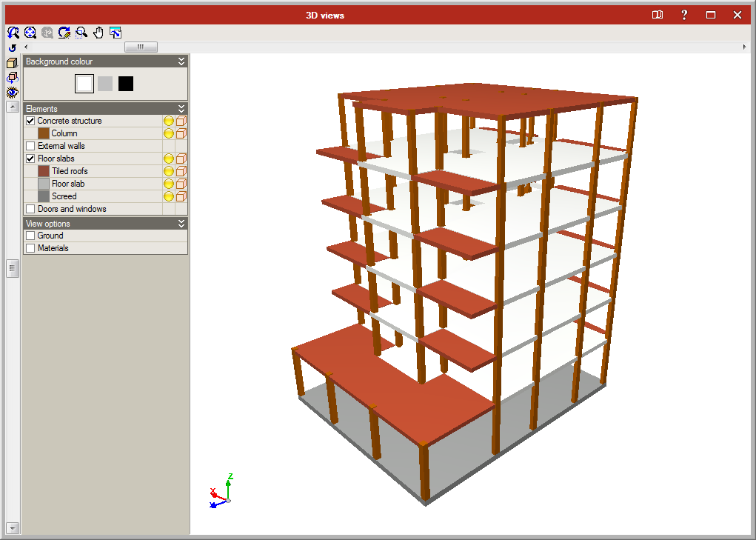Click the horizontal scrollbar thumb
Screen dimensions: 756x540
(x=141, y=47)
